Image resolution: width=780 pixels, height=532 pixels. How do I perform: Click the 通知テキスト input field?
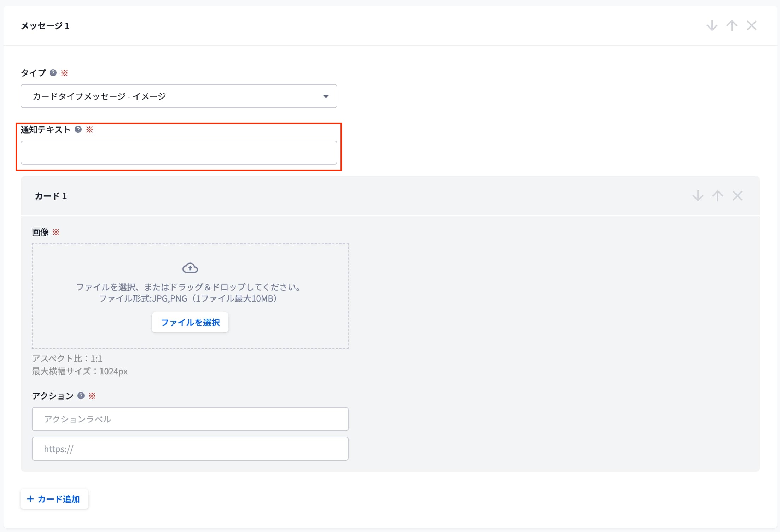179,153
